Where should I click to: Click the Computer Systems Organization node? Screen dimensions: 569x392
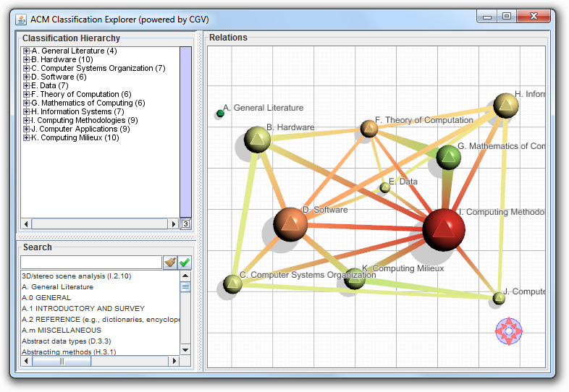pyautogui.click(x=232, y=283)
